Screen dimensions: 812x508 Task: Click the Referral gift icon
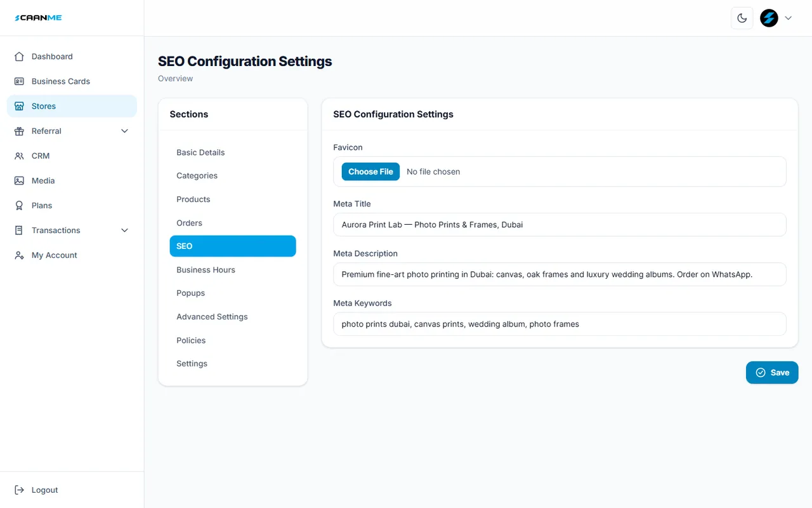19,131
